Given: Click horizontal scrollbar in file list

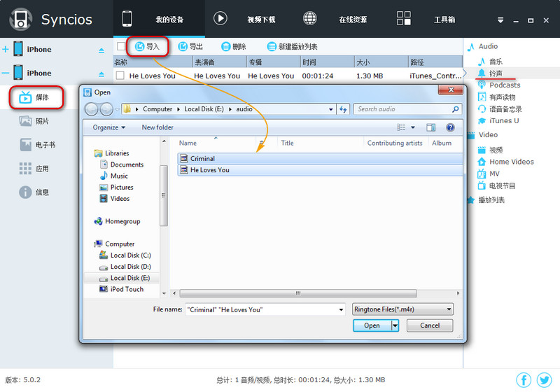Looking at the screenshot, I should (298, 293).
